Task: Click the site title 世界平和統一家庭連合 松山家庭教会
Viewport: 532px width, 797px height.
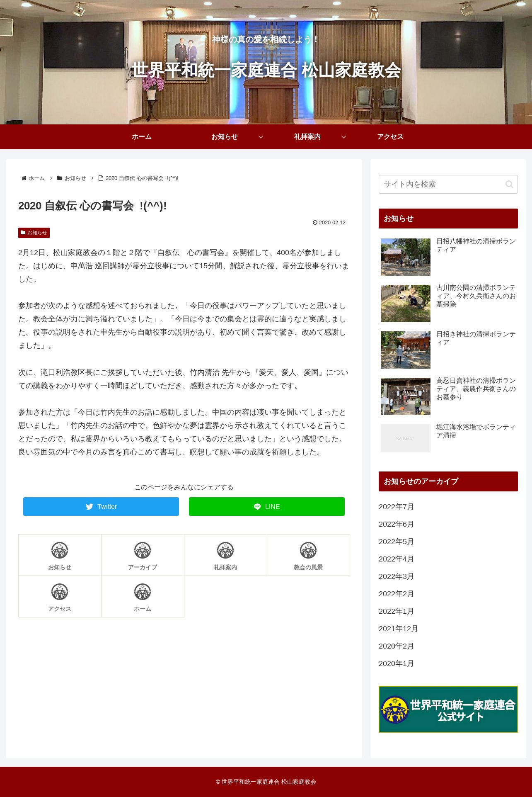Action: click(266, 70)
